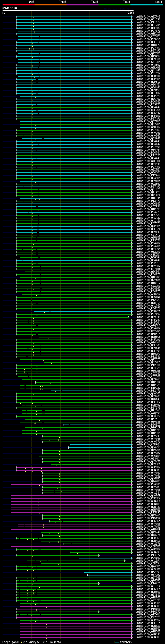
Task: Open hit UniRef100_Q3SA42
Action: click(148, 138)
